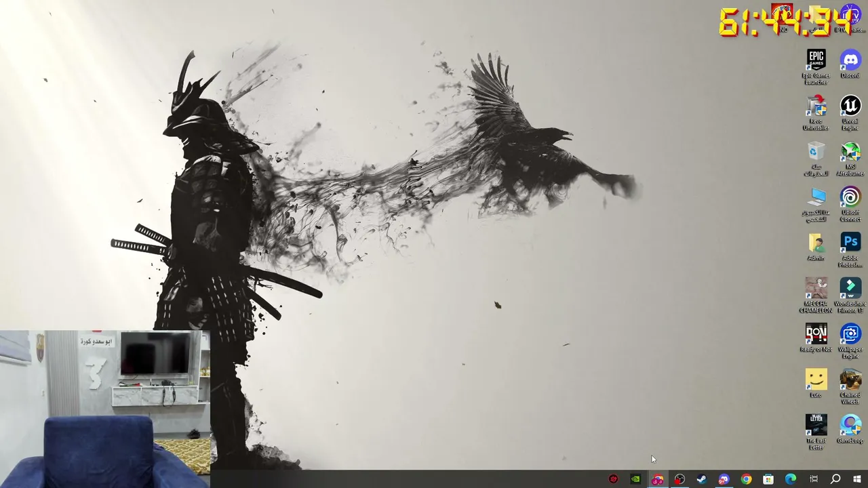
Task: Open Task View from the taskbar
Action: click(814, 479)
